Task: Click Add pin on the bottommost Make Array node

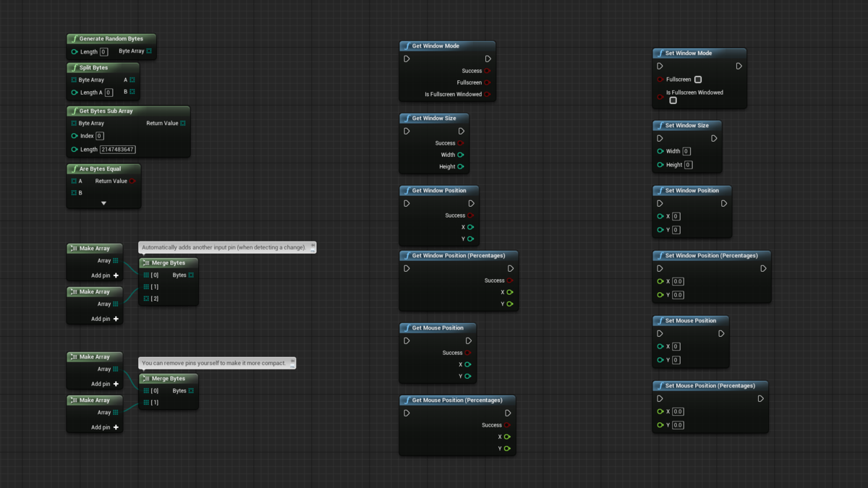Action: tap(105, 427)
